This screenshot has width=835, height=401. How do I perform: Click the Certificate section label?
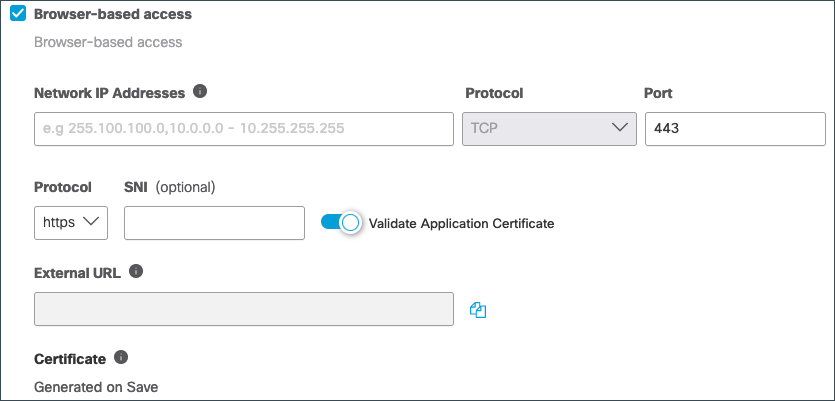(70, 359)
